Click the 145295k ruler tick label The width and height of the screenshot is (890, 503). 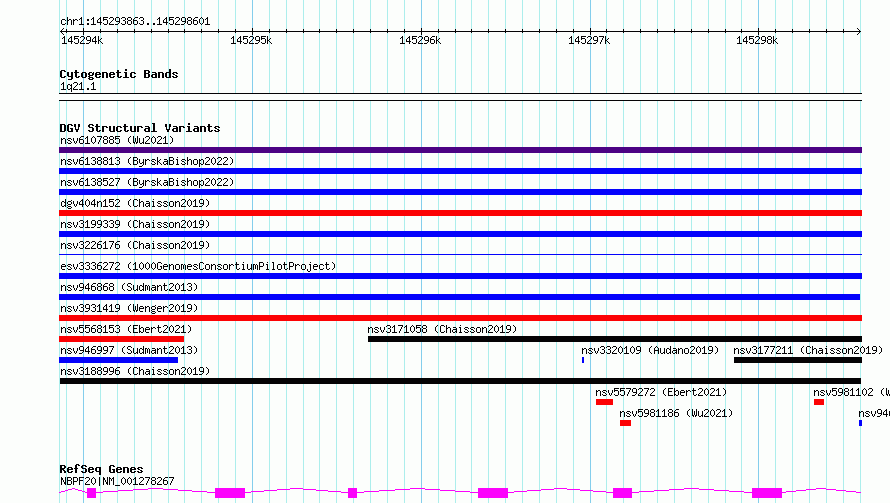(251, 40)
